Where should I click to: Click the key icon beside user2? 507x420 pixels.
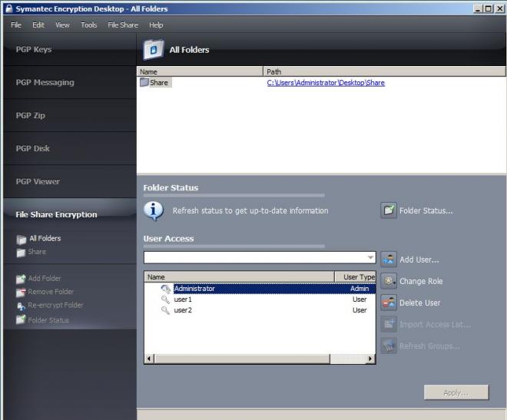[x=165, y=310]
